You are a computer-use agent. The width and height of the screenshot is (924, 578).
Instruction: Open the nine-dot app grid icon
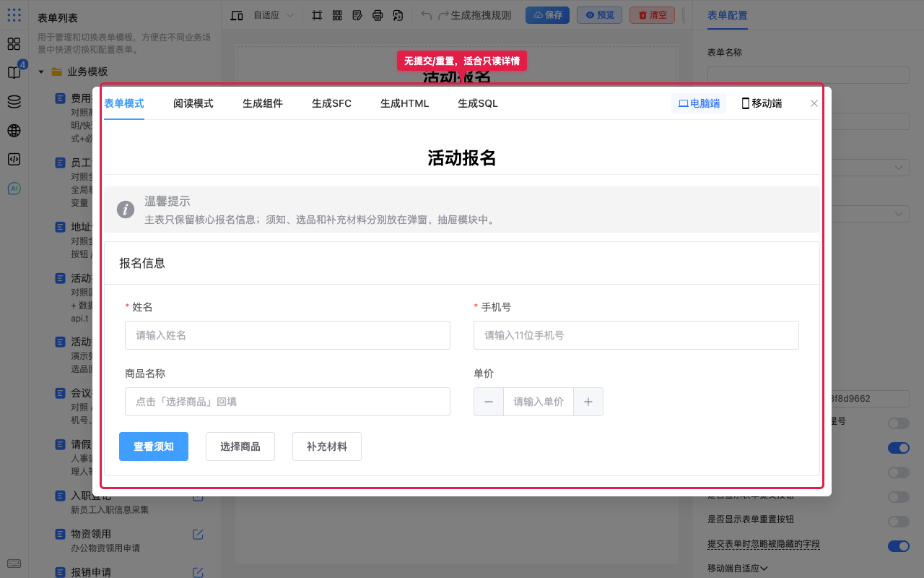[14, 14]
